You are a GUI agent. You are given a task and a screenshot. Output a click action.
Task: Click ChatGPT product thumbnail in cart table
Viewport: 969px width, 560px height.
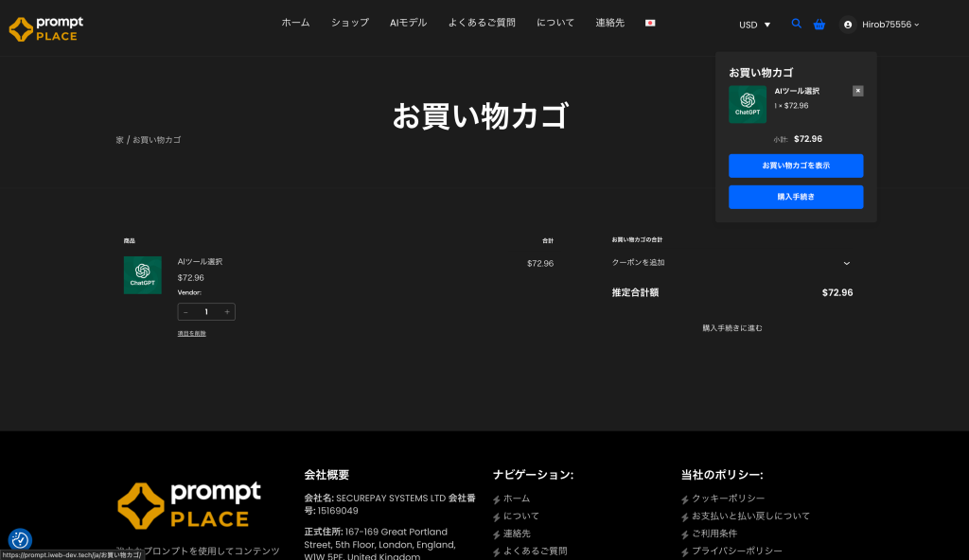point(142,274)
